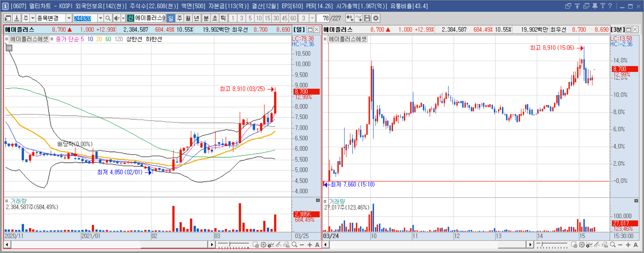Screen dimensions: 644x253
Task: Toggle 에이플러스에셋 legend checkbox in daily chart
Action: (7, 39)
